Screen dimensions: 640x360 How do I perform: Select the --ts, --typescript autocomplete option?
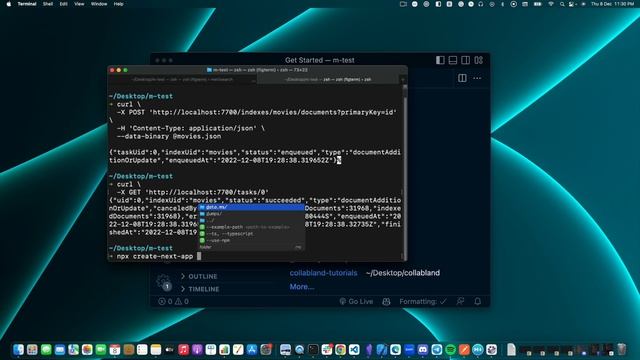[x=251, y=234]
